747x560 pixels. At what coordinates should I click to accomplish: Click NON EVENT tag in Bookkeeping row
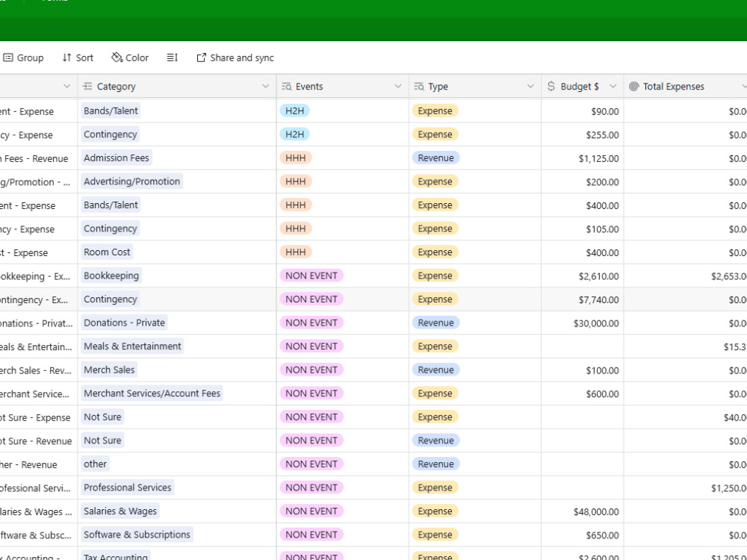[x=311, y=276]
